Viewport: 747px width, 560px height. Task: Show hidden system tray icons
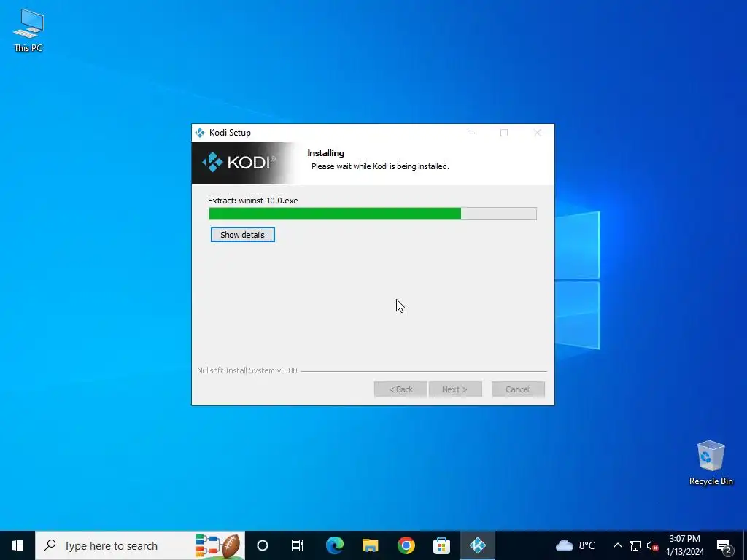click(617, 545)
